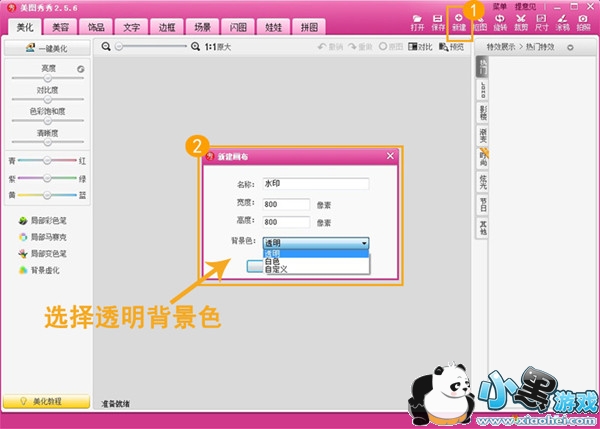
Task: Click the 打开 open file icon
Action: click(x=417, y=23)
